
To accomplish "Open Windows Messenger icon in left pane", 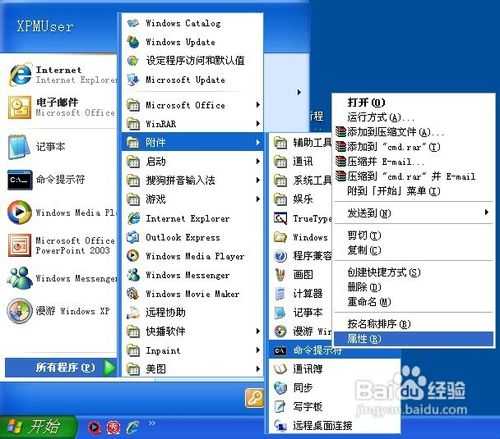I will pos(20,278).
